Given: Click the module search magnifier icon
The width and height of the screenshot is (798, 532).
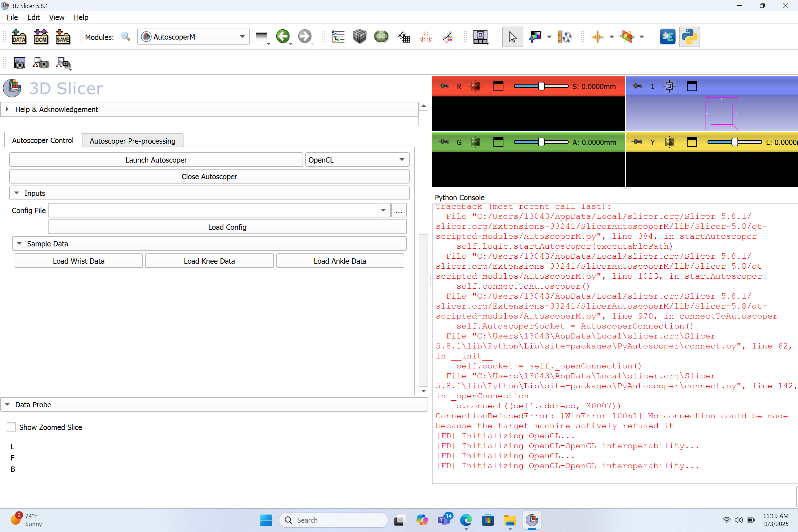Looking at the screenshot, I should pos(125,37).
